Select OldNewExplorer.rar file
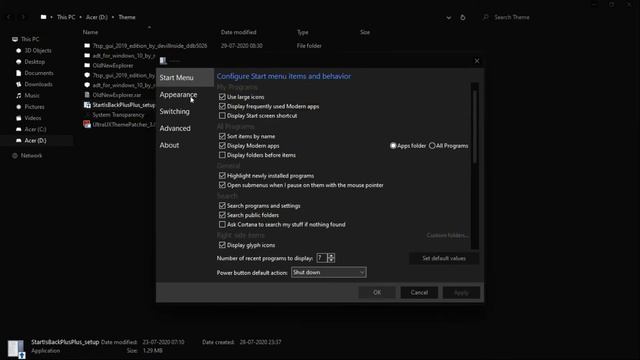This screenshot has width=640, height=360. pyautogui.click(x=116, y=95)
